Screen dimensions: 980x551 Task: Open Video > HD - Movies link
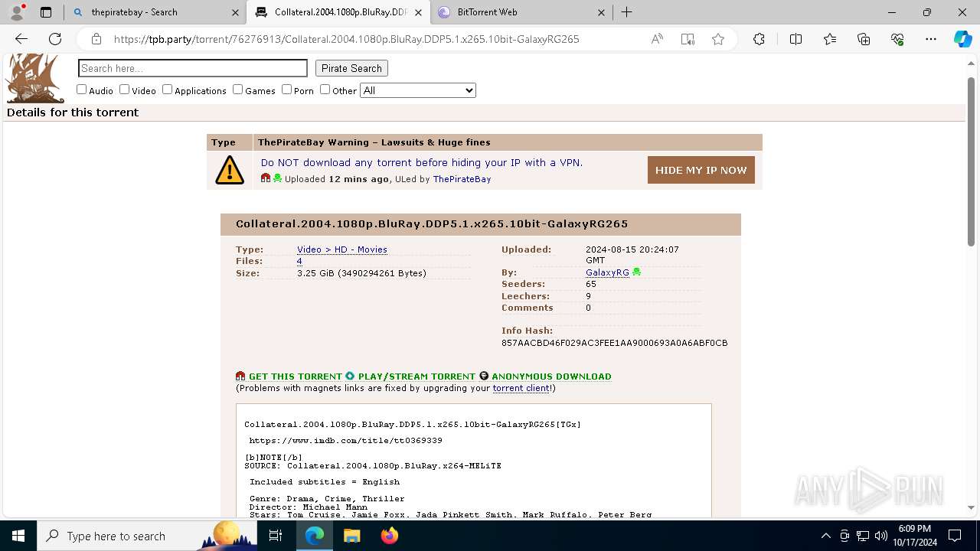(x=342, y=249)
